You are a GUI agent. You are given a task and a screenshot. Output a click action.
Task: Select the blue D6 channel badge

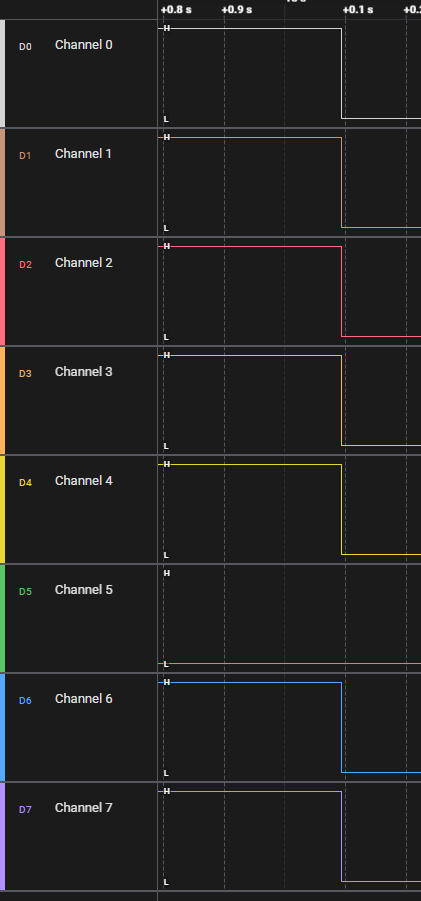(x=25, y=700)
